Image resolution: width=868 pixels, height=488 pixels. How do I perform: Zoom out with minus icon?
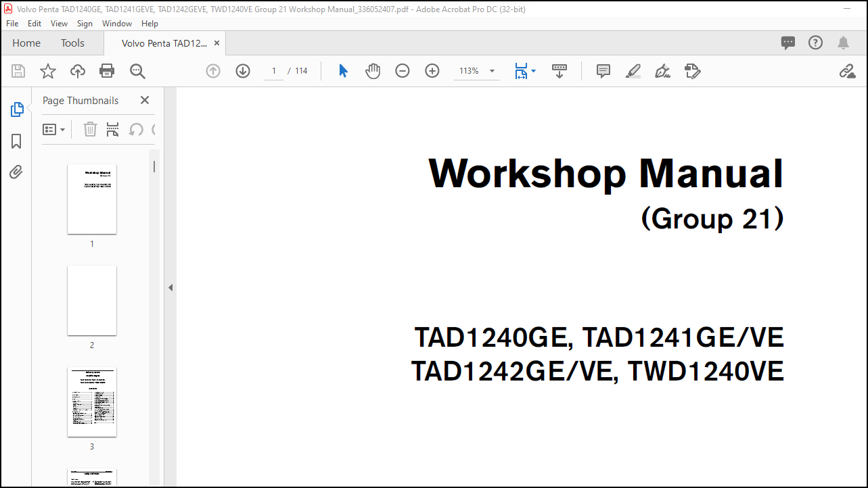[x=403, y=71]
